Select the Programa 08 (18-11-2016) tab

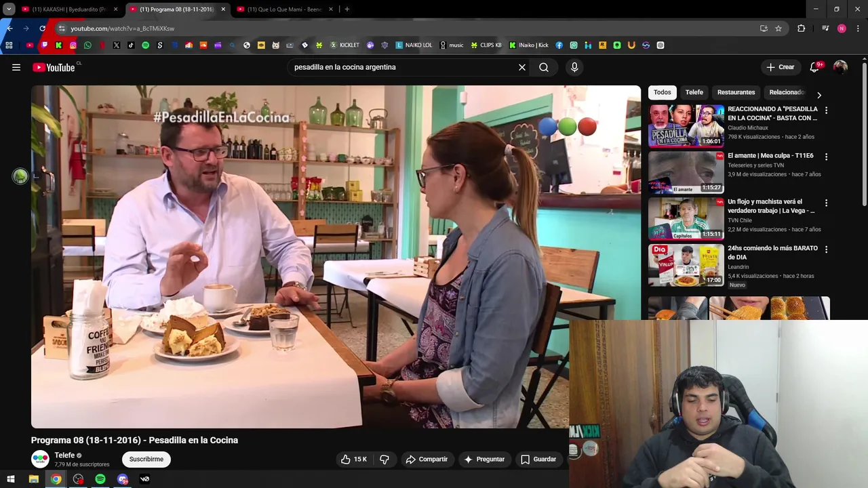176,9
